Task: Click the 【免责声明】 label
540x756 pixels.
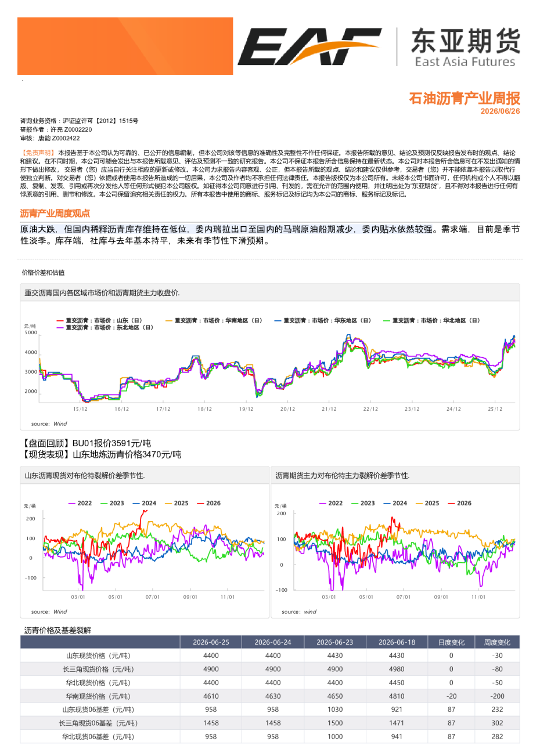Action: click(38, 153)
